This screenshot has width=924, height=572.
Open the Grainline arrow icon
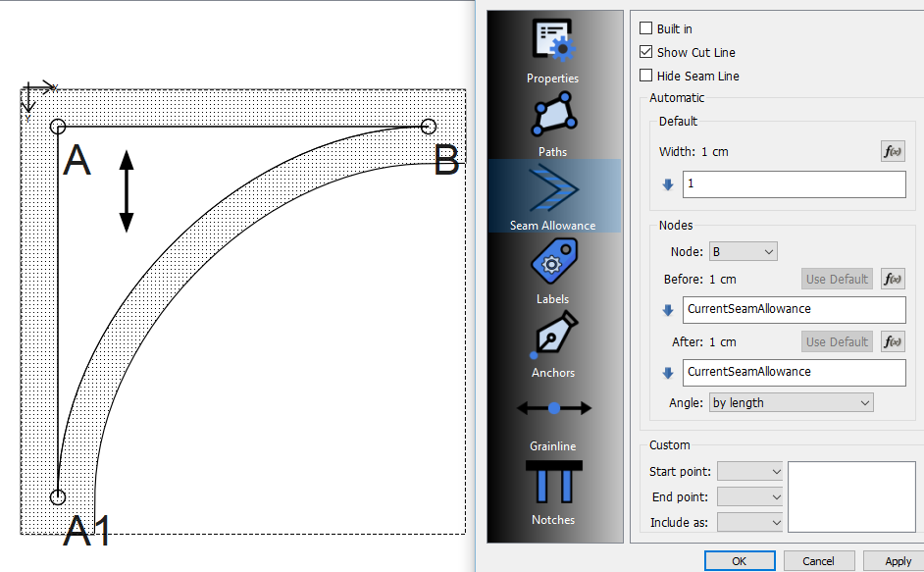click(553, 407)
